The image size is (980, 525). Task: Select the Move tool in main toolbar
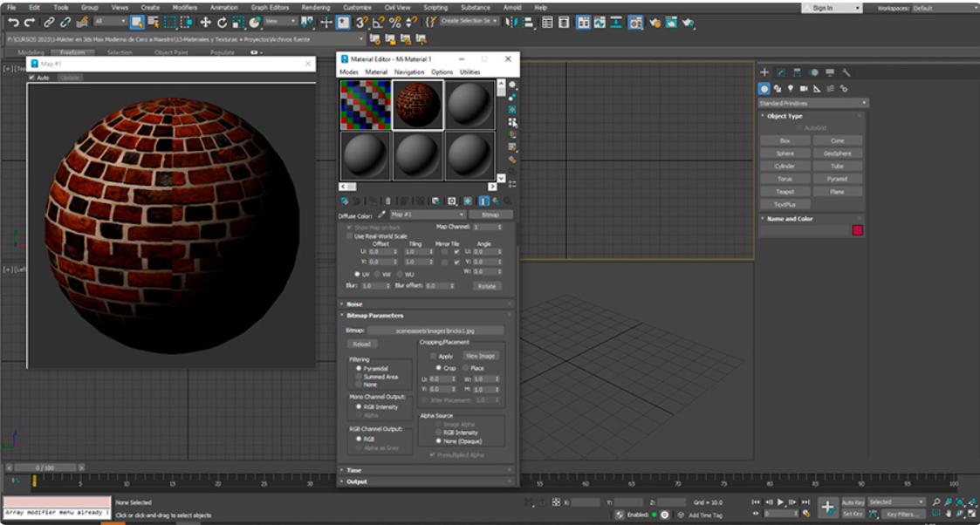(206, 22)
